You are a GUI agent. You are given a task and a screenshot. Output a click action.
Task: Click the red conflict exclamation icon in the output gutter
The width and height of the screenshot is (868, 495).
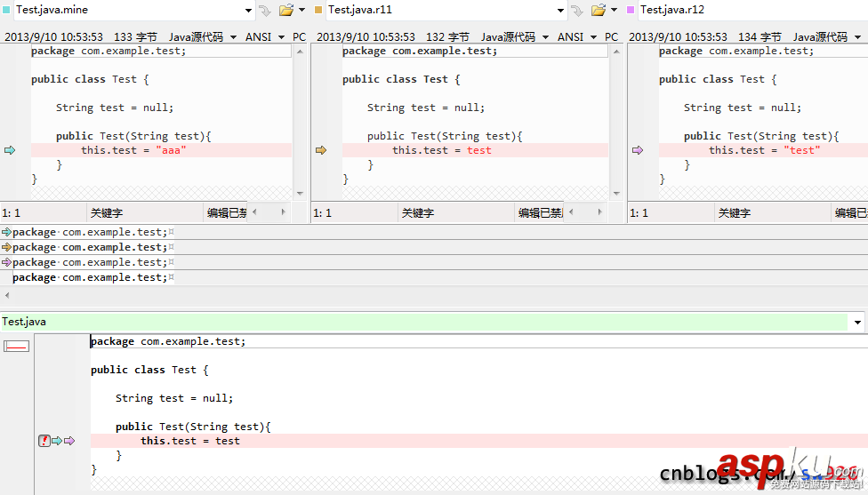[x=44, y=441]
